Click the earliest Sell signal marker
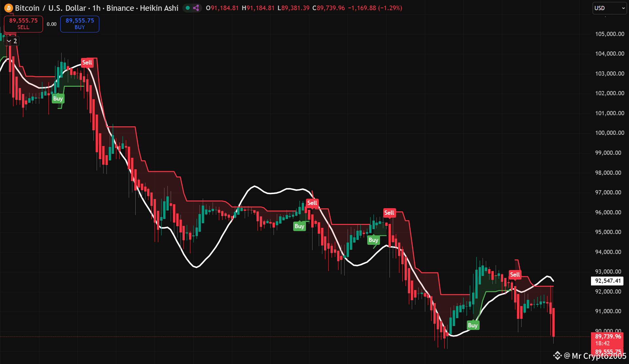The image size is (629, 364). 87,63
